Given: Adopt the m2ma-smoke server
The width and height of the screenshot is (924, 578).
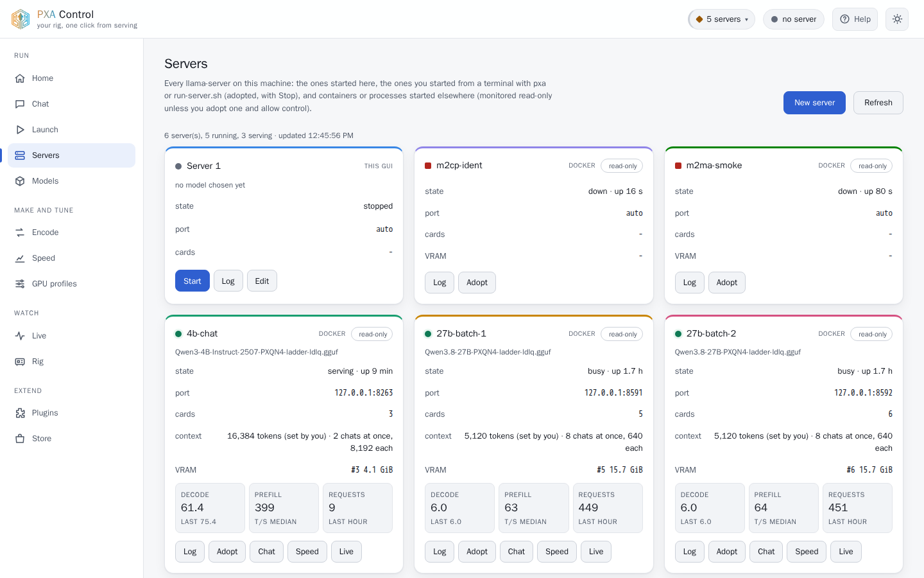Looking at the screenshot, I should 727,283.
